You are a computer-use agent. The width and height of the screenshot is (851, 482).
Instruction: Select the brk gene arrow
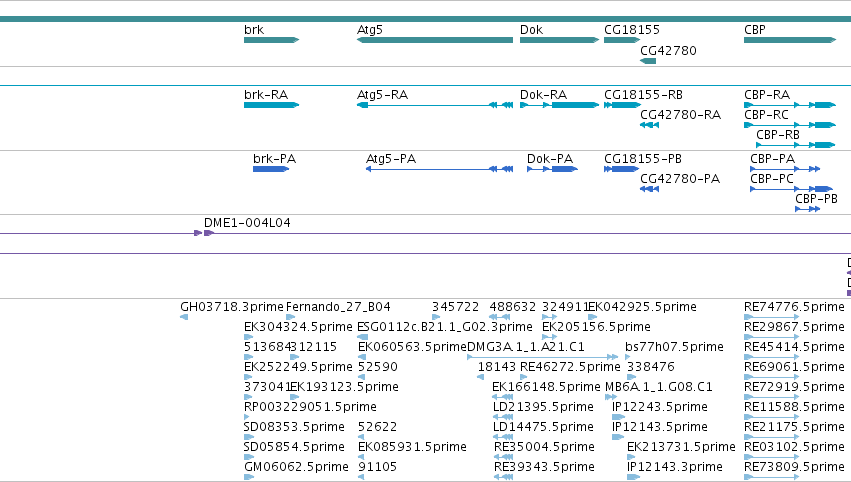point(271,40)
